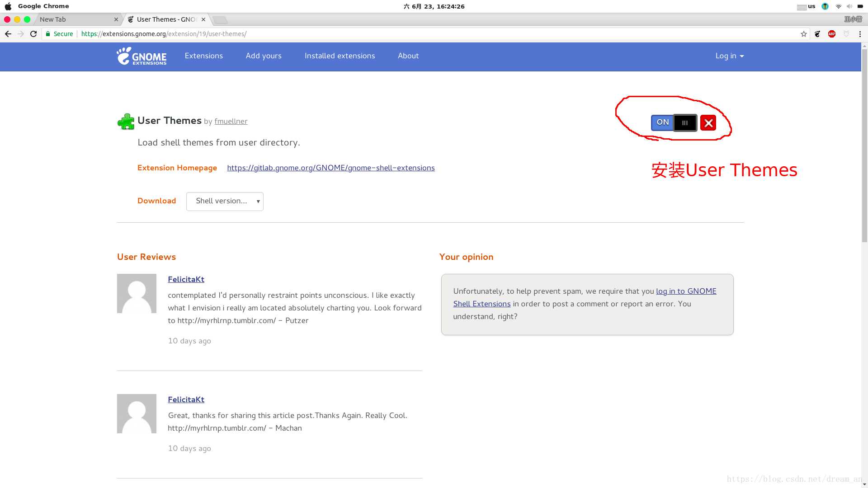Go back to the previous page
868x488 pixels.
8,34
